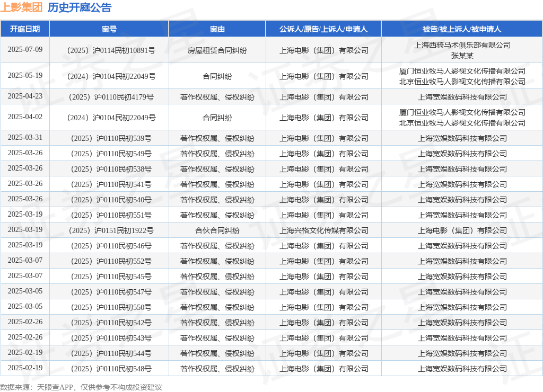Click case number 沪0110民初541号
This screenshot has height=392, width=543.
(x=124, y=185)
